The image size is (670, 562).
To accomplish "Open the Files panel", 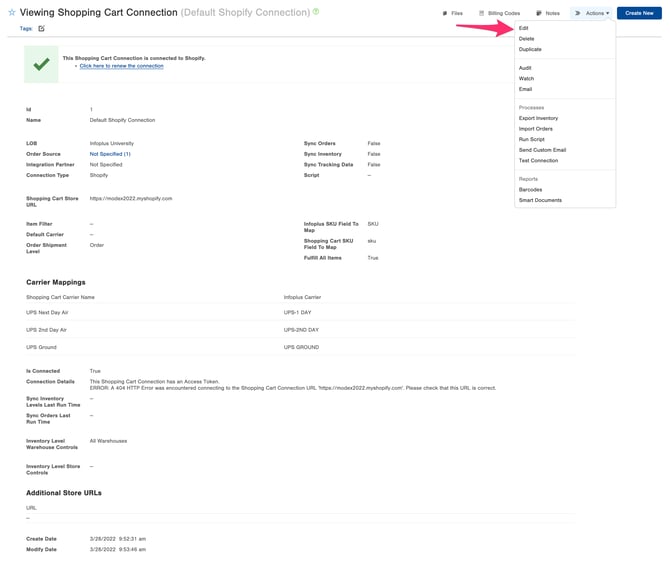I will click(453, 13).
